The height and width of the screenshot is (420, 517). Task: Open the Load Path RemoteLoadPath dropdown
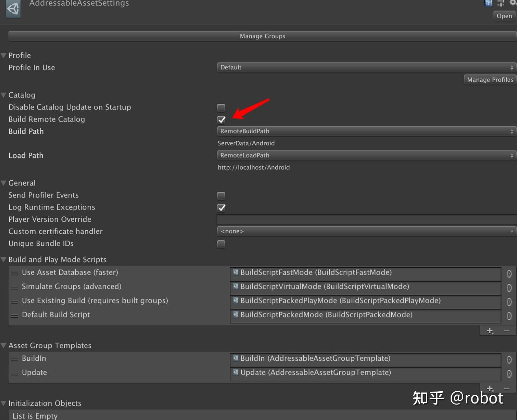click(367, 156)
